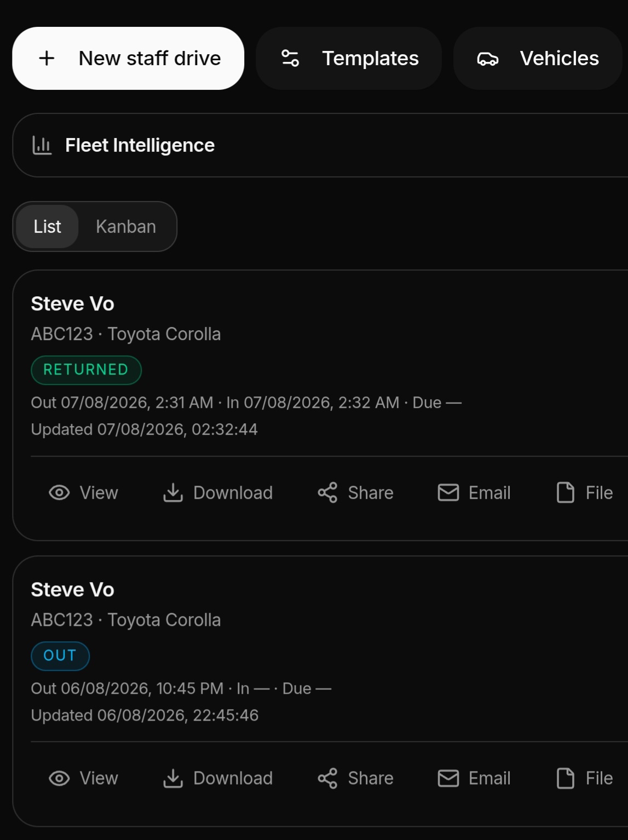The height and width of the screenshot is (840, 628).
Task: Open the first Steve Vo drive record
Action: tap(72, 303)
